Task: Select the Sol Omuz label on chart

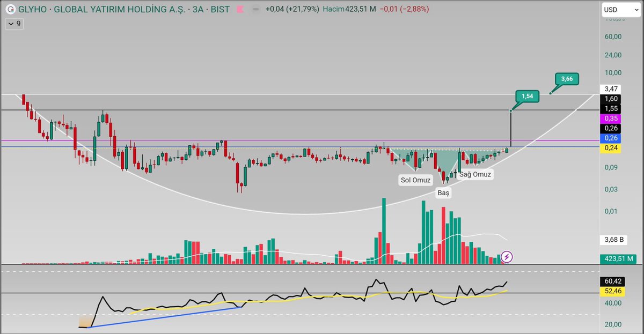Action: [415, 180]
